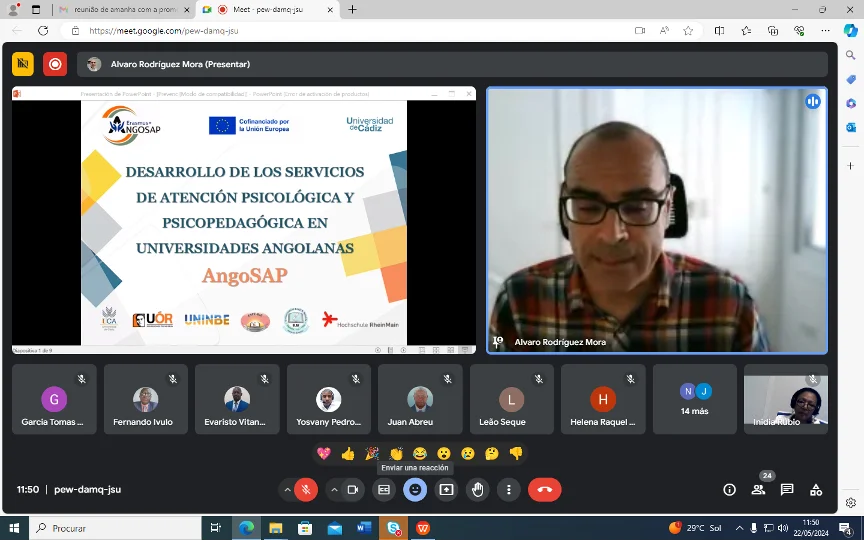864x541 pixels.
Task: Expand the audio settings arrow
Action: click(288, 490)
